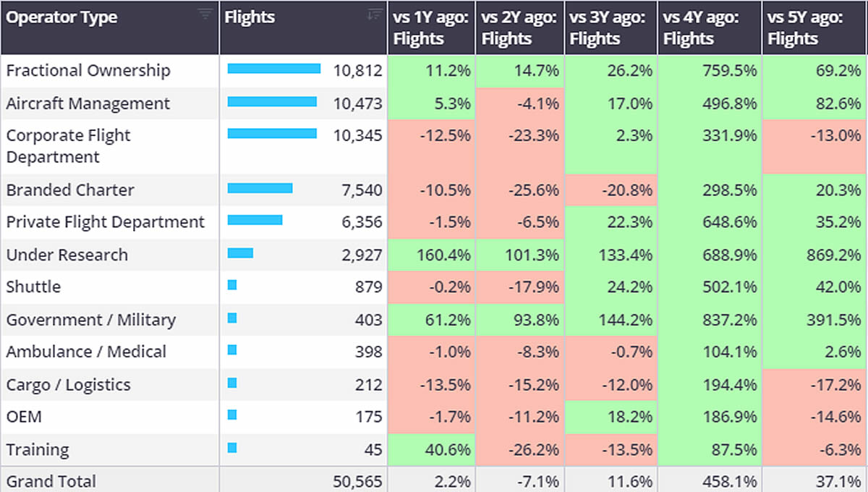This screenshot has width=868, height=492.
Task: Click the sort icon in Operator Type header
Action: tap(205, 14)
